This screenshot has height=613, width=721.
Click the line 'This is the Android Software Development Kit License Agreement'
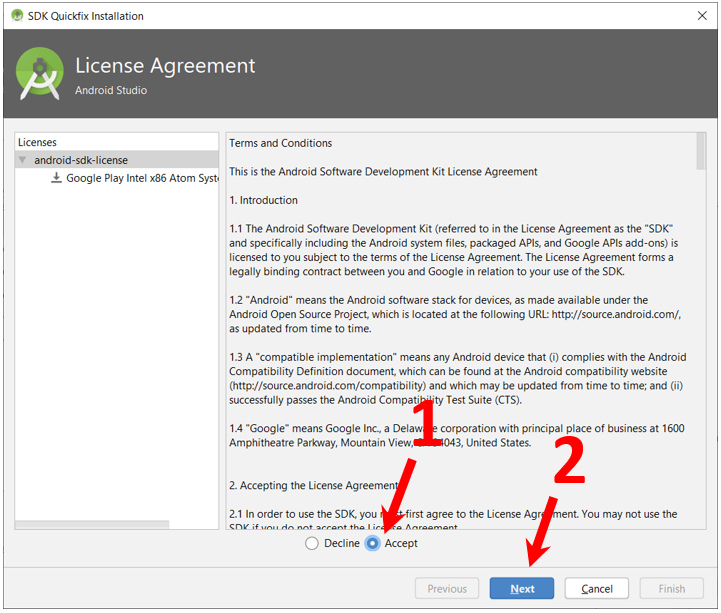click(383, 172)
